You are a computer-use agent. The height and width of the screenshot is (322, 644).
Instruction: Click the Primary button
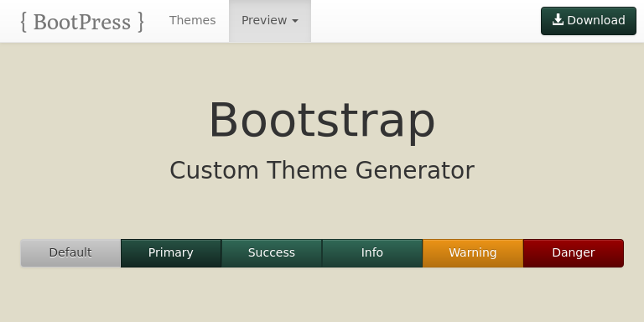point(171,253)
